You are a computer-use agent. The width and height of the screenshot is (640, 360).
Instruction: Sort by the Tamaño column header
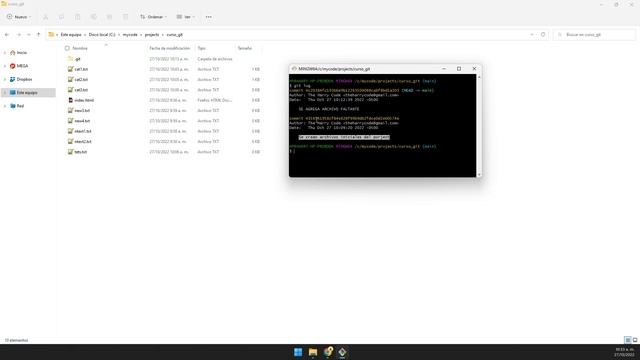click(x=245, y=48)
